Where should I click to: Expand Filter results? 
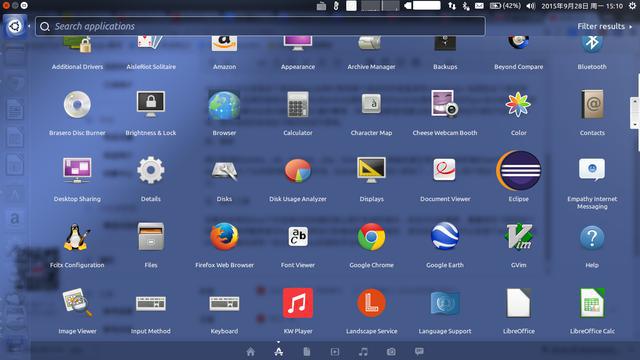(x=604, y=27)
